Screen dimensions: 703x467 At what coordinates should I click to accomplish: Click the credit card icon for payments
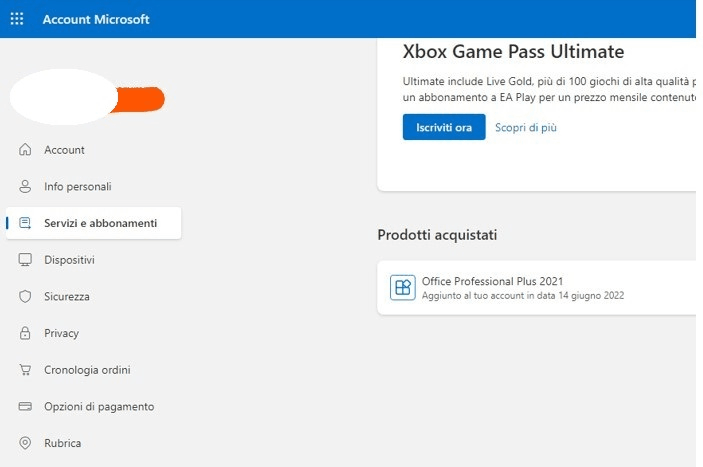tap(25, 406)
